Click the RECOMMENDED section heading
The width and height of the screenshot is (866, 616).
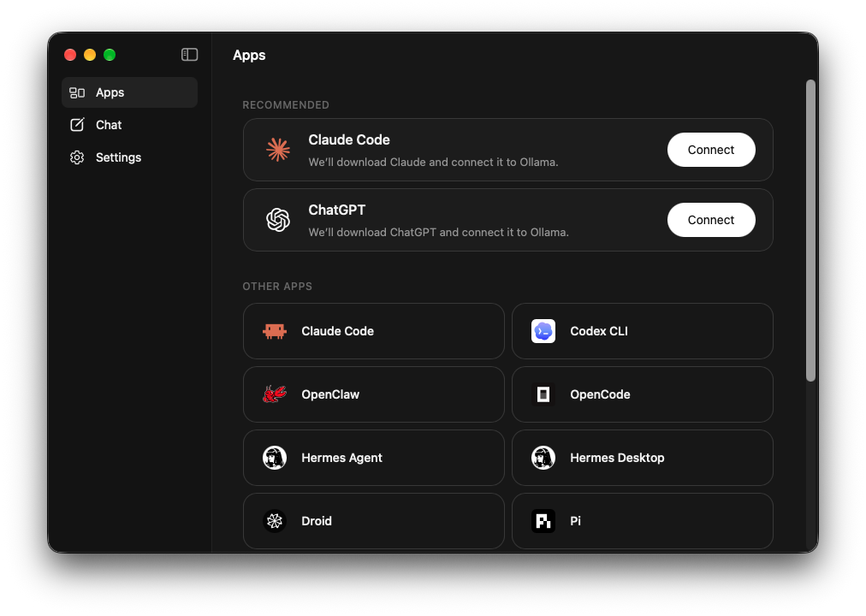[x=286, y=105]
